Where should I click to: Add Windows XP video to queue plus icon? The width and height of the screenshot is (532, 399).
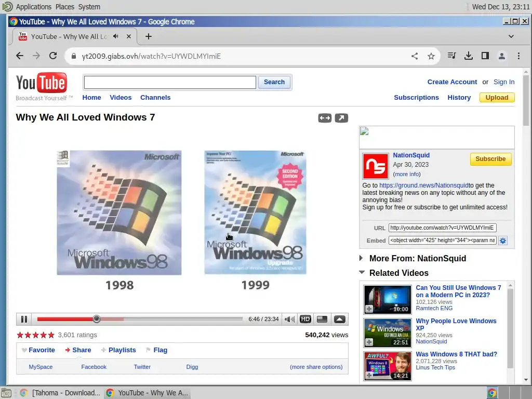pyautogui.click(x=369, y=342)
